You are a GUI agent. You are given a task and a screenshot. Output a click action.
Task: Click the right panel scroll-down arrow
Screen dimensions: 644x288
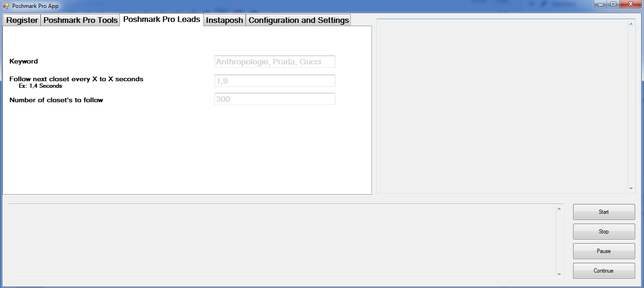click(631, 189)
